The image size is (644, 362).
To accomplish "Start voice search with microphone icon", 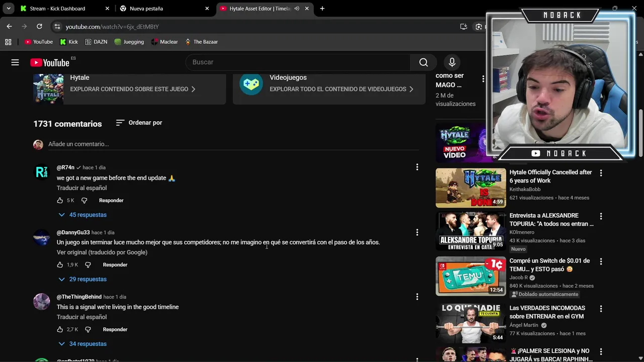I will click(x=452, y=62).
